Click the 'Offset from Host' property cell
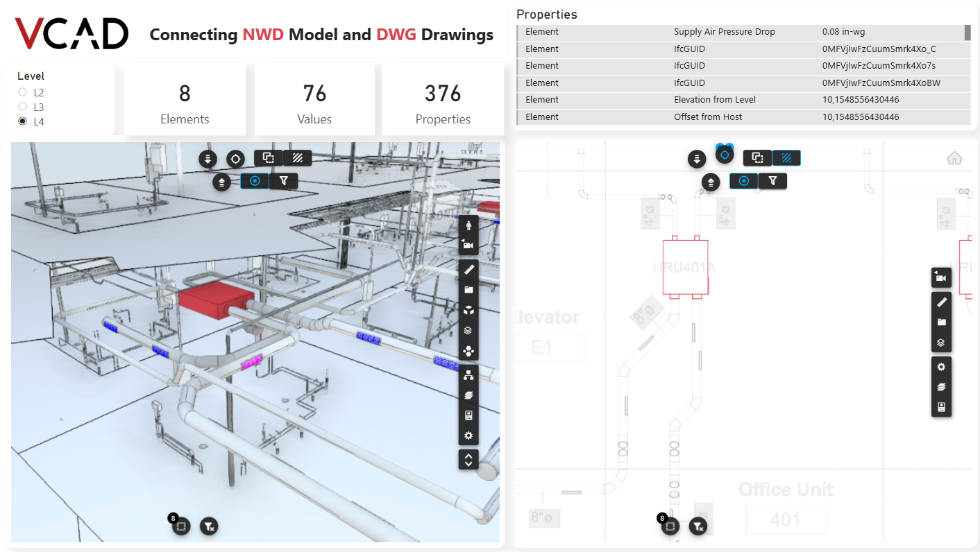 pos(708,117)
